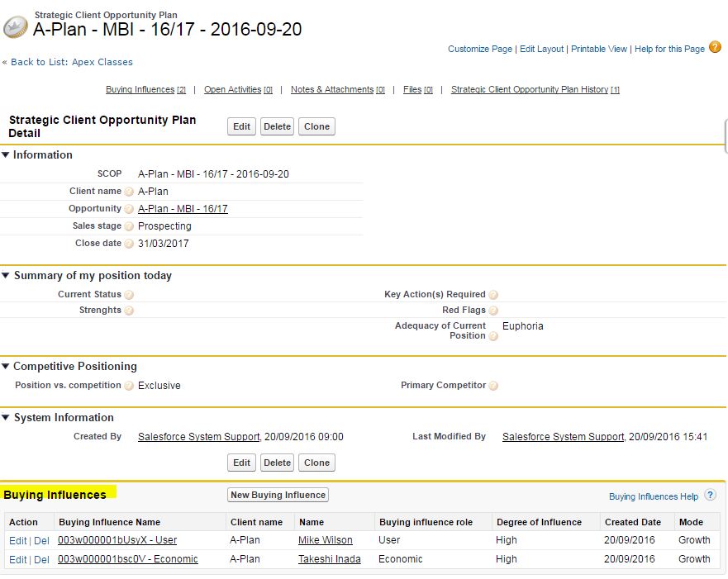
Task: Collapse the Information section
Action: [x=6, y=155]
